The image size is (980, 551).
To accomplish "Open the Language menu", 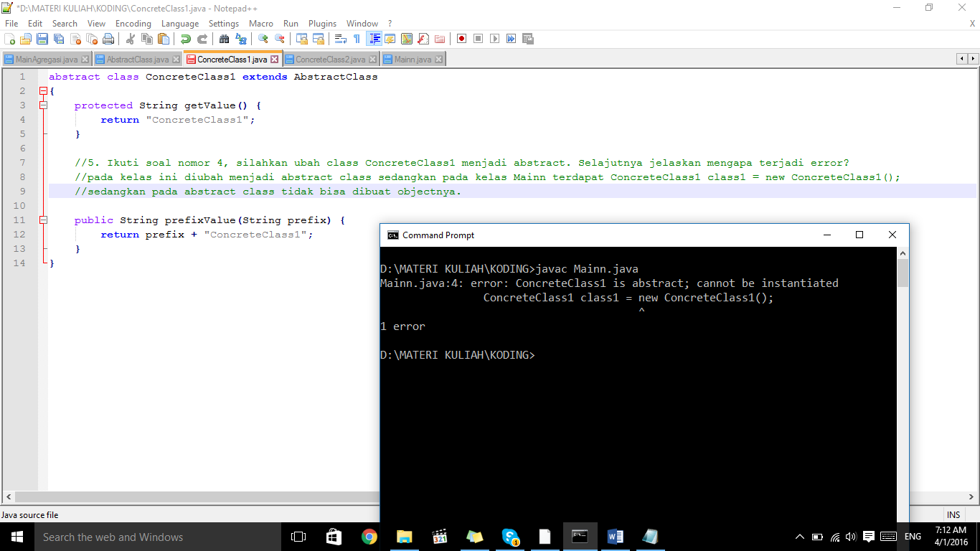I will 180,23.
